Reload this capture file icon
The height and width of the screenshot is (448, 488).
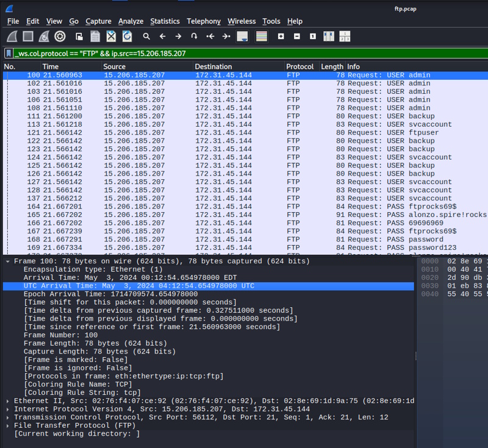(127, 37)
